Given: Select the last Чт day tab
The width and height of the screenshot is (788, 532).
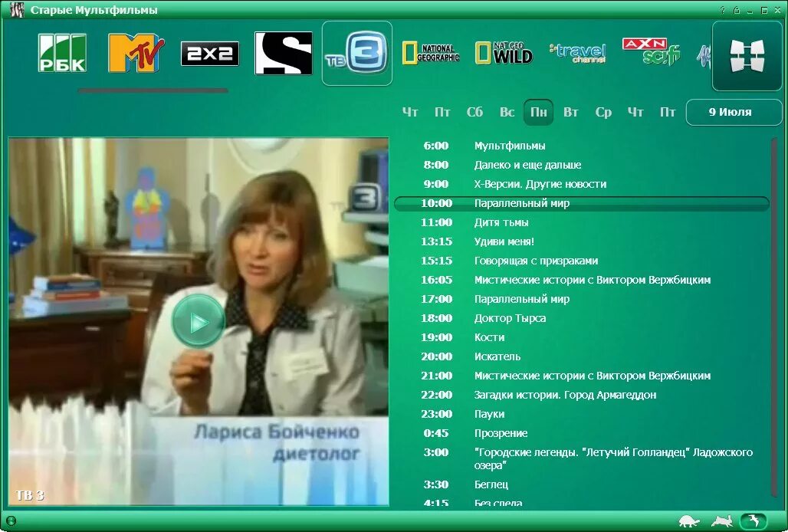Looking at the screenshot, I should coord(635,112).
